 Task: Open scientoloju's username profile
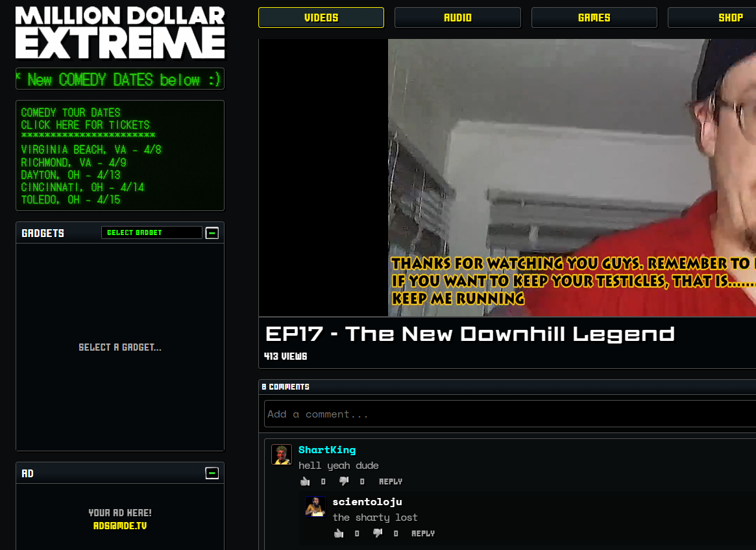pyautogui.click(x=367, y=502)
